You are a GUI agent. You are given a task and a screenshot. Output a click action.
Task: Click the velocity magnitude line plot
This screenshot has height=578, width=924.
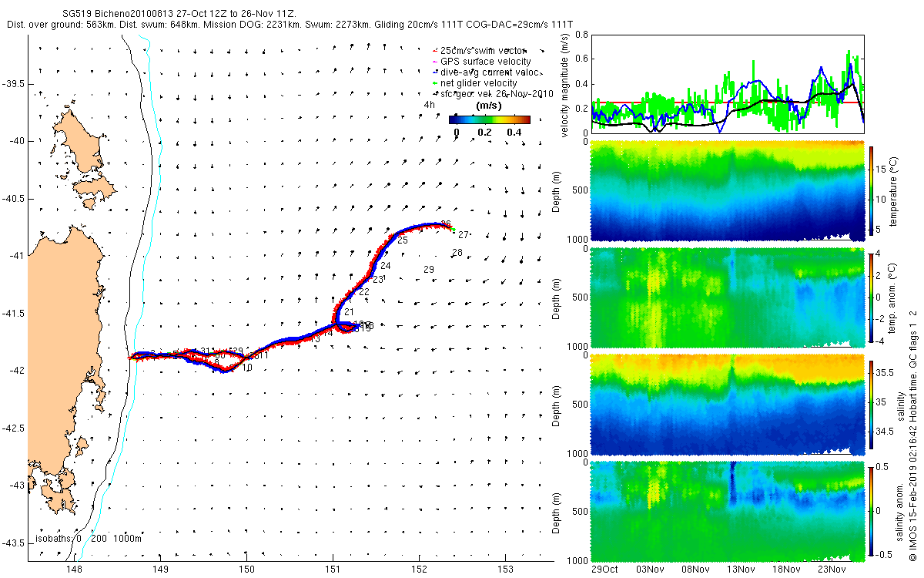[728, 84]
